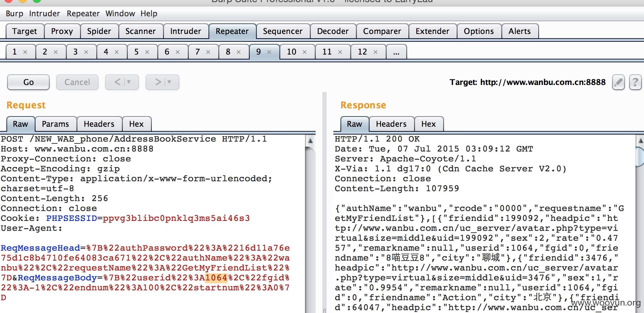This screenshot has height=313, width=644.
Task: Switch to the Spider tab
Action: [99, 31]
